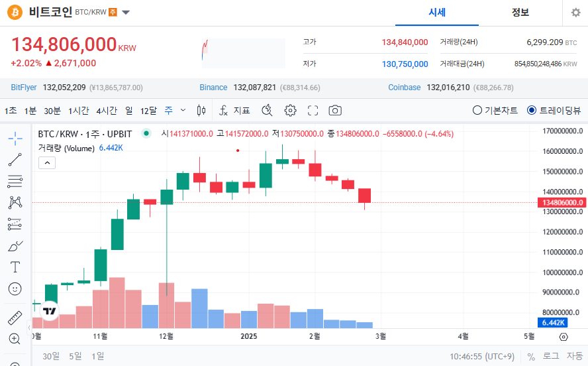Collapse the indicator legend arrow

pyautogui.click(x=47, y=163)
